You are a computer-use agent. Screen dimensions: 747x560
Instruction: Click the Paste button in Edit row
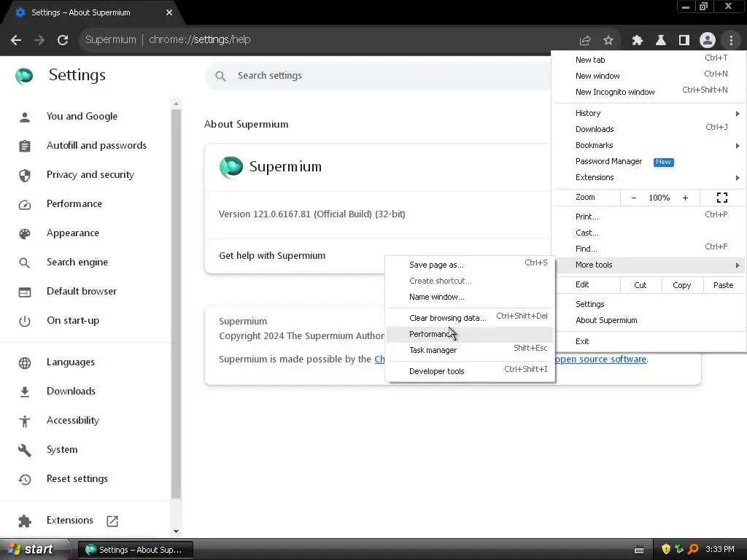(723, 285)
